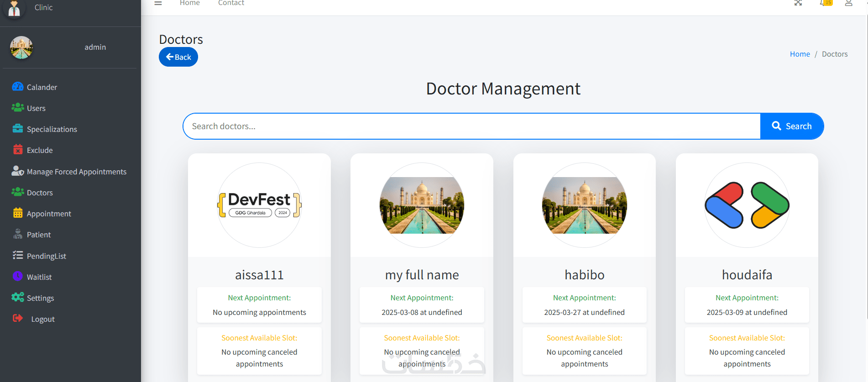868x382 pixels.
Task: Open the notifications bell
Action: [x=824, y=3]
